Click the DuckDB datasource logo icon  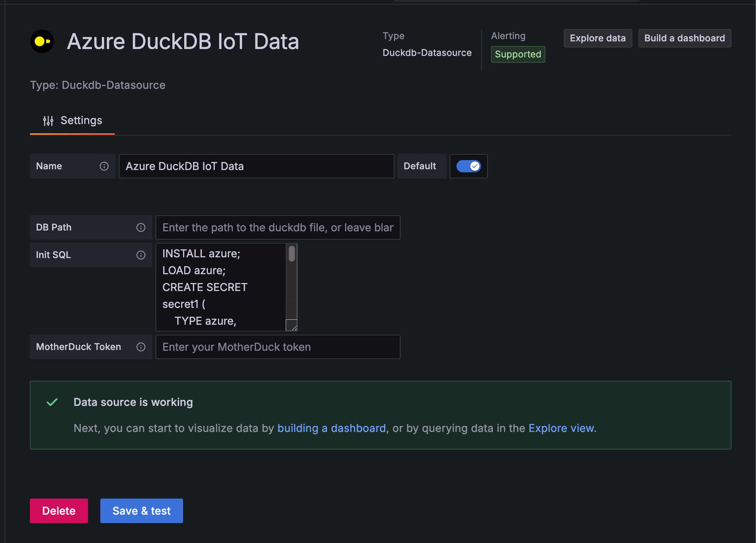point(42,41)
